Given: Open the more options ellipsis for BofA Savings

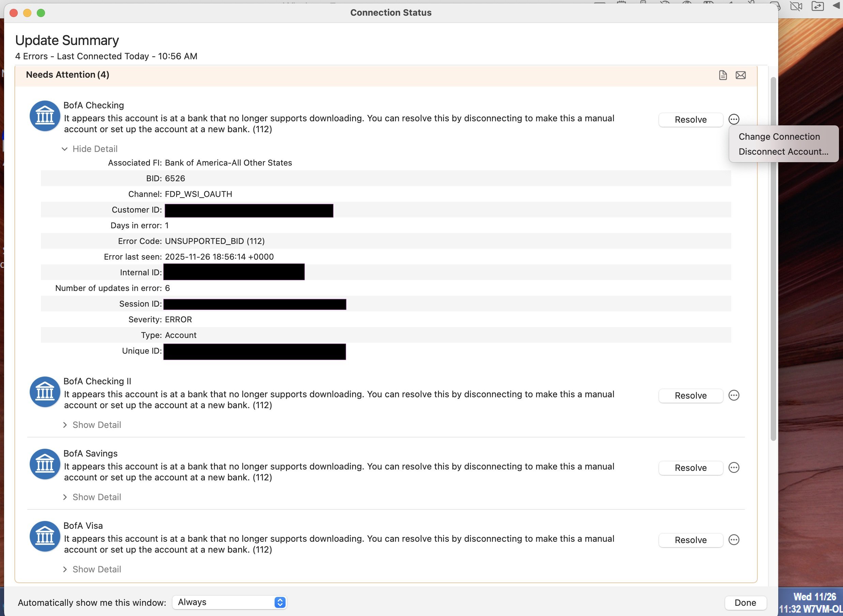Looking at the screenshot, I should 733,467.
